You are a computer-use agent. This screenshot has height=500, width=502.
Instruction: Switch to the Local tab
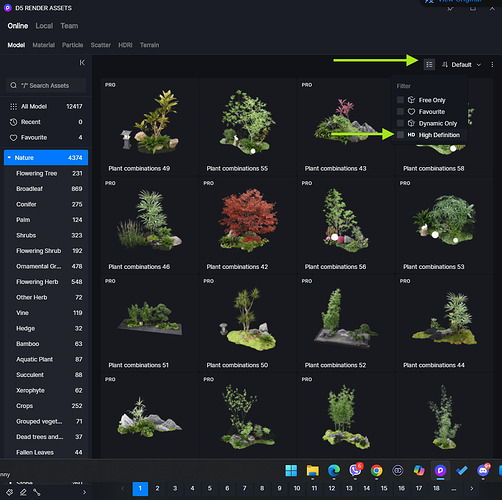tap(44, 26)
